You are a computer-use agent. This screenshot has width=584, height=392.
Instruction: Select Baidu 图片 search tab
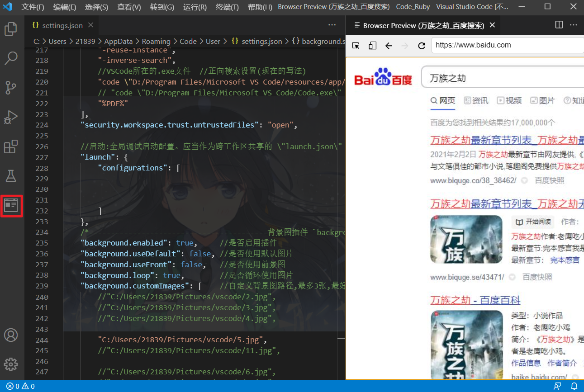(x=542, y=100)
